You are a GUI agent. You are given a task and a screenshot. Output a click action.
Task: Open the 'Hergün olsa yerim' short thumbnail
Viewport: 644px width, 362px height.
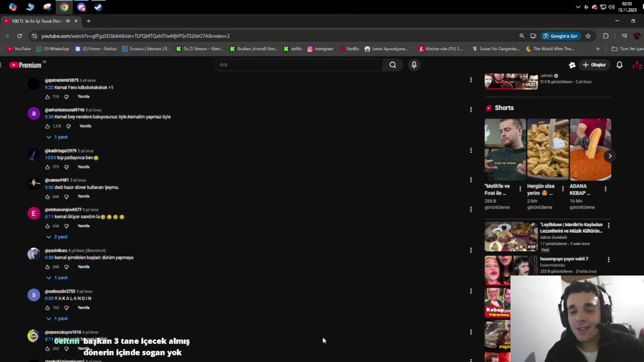click(548, 149)
